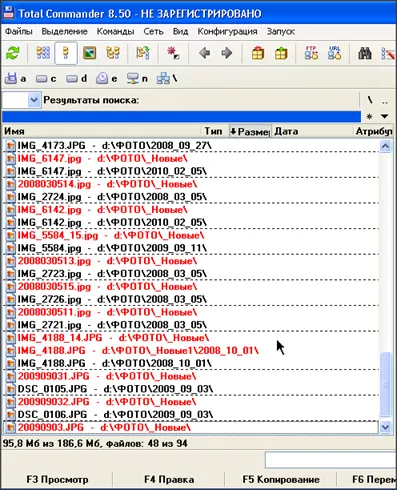The width and height of the screenshot is (397, 490).
Task: Switch to brief file view icon
Action: [43, 53]
